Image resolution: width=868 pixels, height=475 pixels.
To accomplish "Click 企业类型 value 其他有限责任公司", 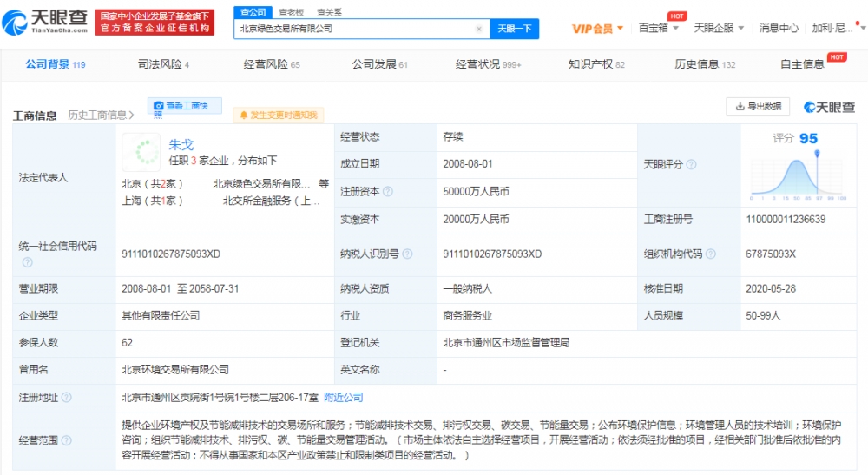I will (x=161, y=315).
